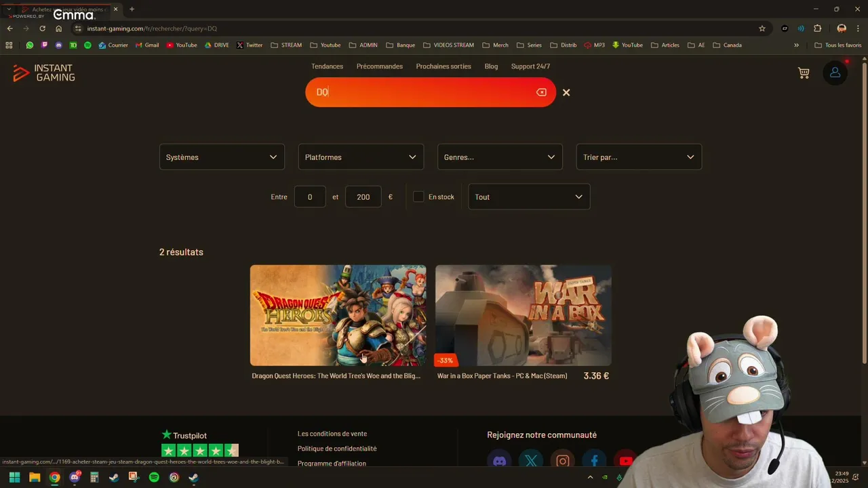Open the WhatsApp bookmark icon
The height and width of the screenshot is (488, 868).
tap(30, 45)
